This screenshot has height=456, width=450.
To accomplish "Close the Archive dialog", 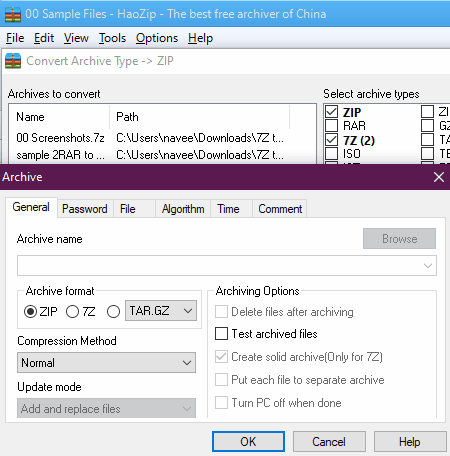I will click(x=439, y=177).
